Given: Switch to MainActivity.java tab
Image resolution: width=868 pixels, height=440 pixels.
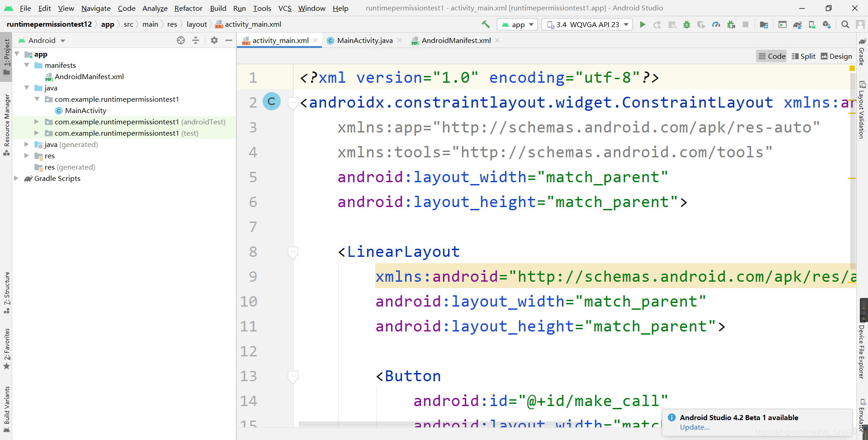Looking at the screenshot, I should tap(364, 40).
